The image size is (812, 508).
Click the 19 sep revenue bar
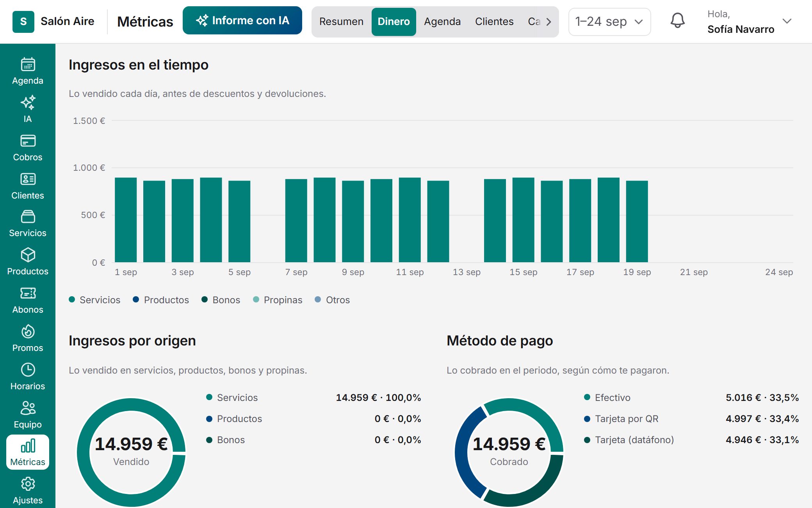coord(637,222)
